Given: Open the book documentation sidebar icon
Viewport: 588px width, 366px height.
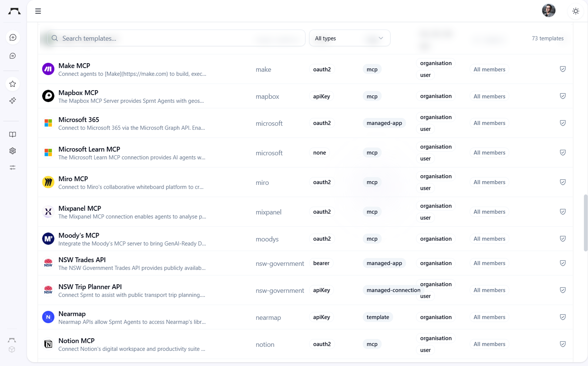Looking at the screenshot, I should click(13, 135).
